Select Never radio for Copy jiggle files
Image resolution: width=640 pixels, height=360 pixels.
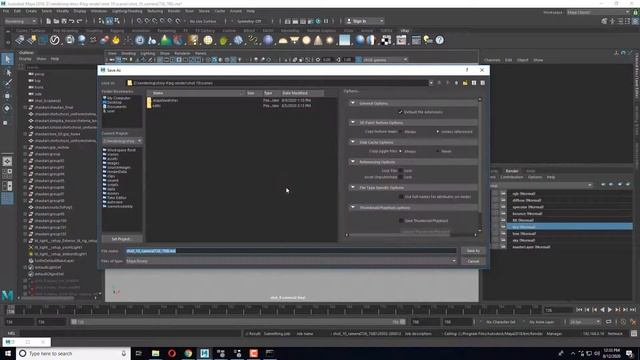[x=437, y=151]
